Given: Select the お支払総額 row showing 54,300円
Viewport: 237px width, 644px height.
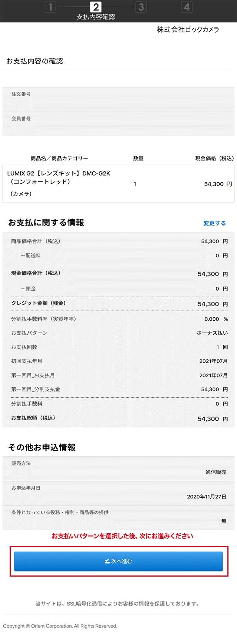Looking at the screenshot, I should (x=118, y=418).
